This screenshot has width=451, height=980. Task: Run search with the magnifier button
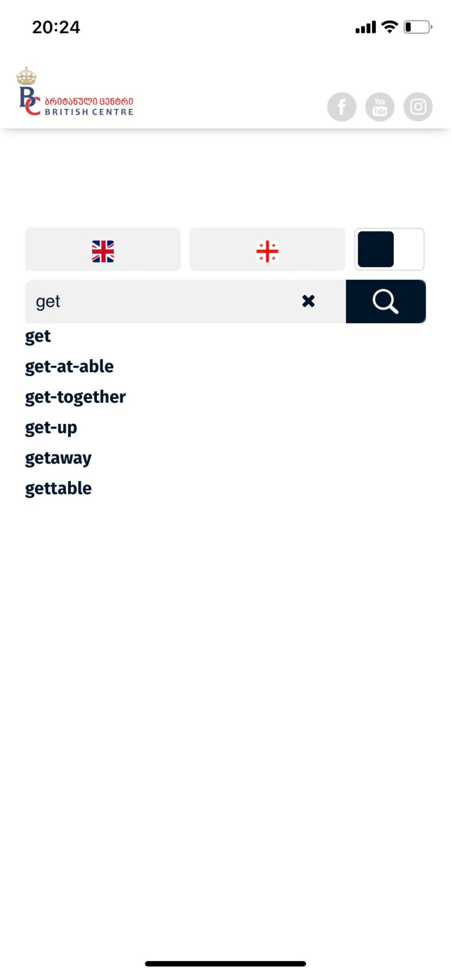click(386, 301)
